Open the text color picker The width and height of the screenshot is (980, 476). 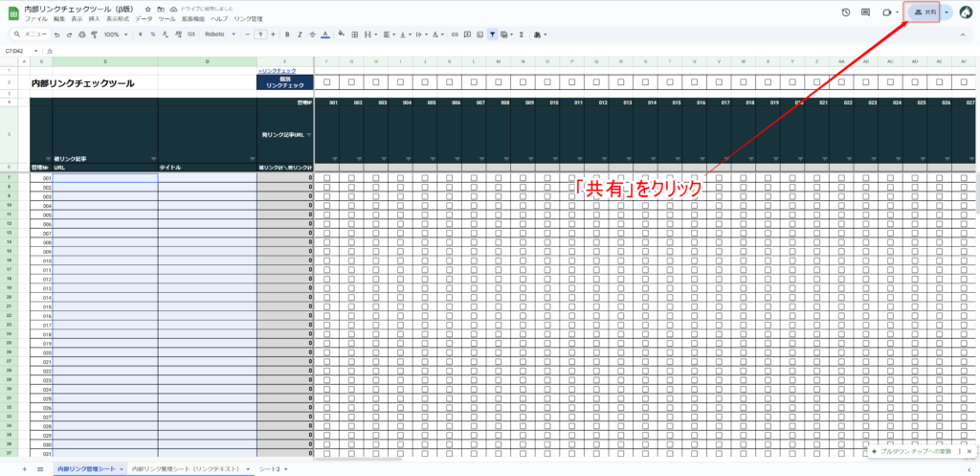pos(325,34)
